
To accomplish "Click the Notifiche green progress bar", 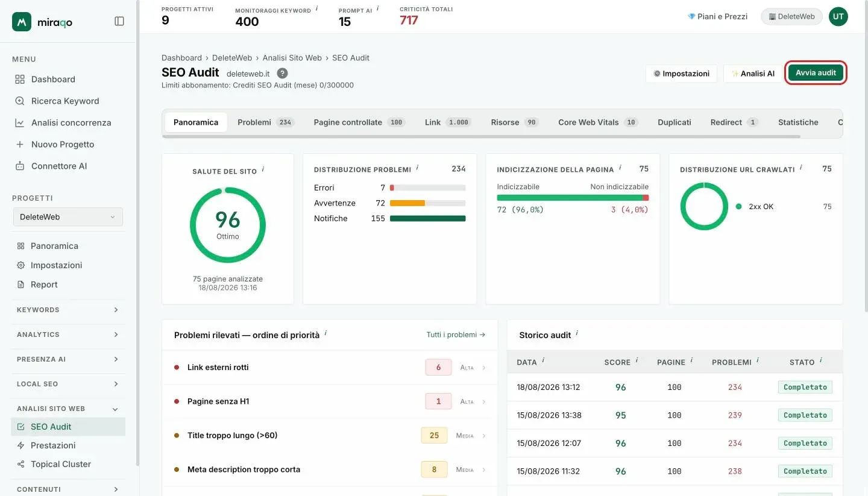I will [428, 219].
